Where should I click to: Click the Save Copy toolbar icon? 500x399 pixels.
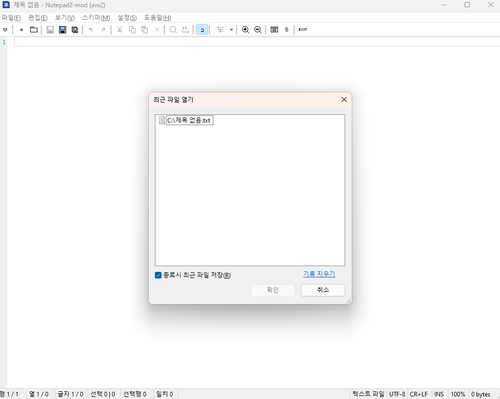[75, 30]
